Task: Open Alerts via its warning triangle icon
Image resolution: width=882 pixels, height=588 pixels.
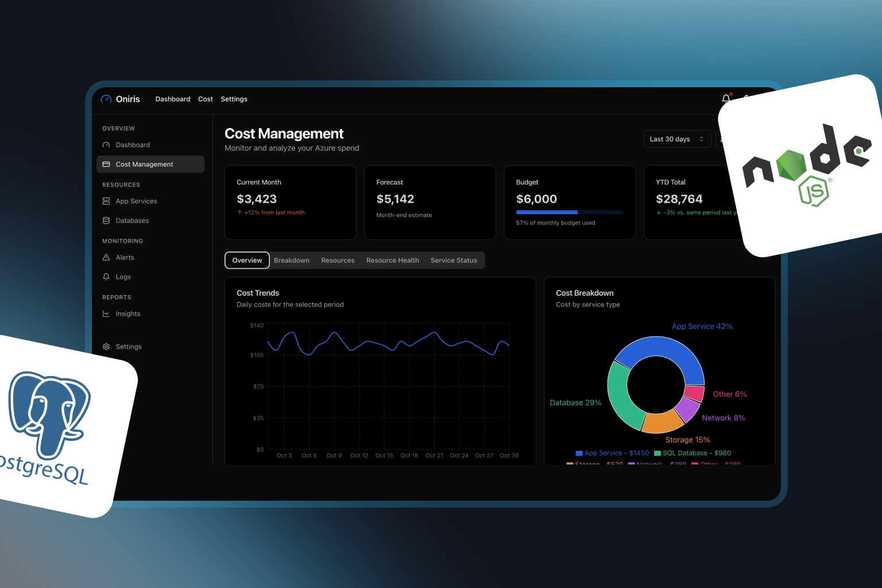Action: pyautogui.click(x=106, y=258)
